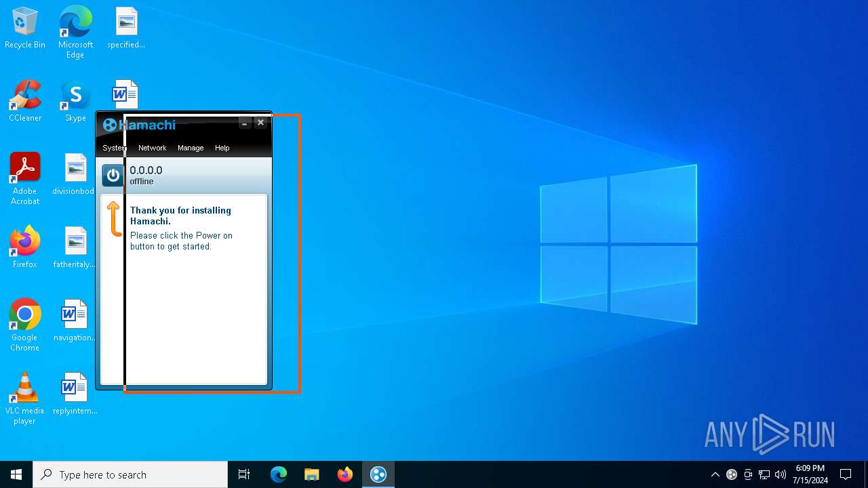This screenshot has width=868, height=488.
Task: Minimize the Hamachi window
Action: 245,123
